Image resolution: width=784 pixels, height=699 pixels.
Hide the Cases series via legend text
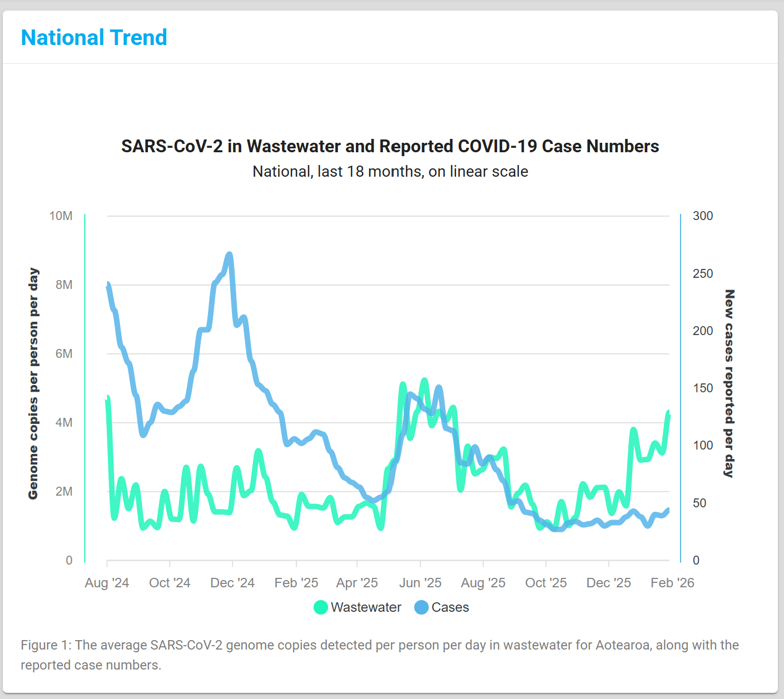pos(450,607)
